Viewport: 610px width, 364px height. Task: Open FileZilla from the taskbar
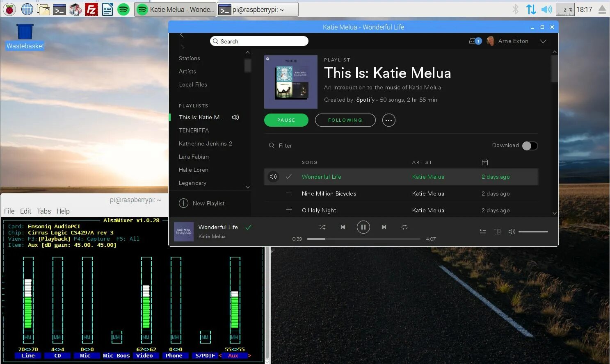[x=91, y=9]
